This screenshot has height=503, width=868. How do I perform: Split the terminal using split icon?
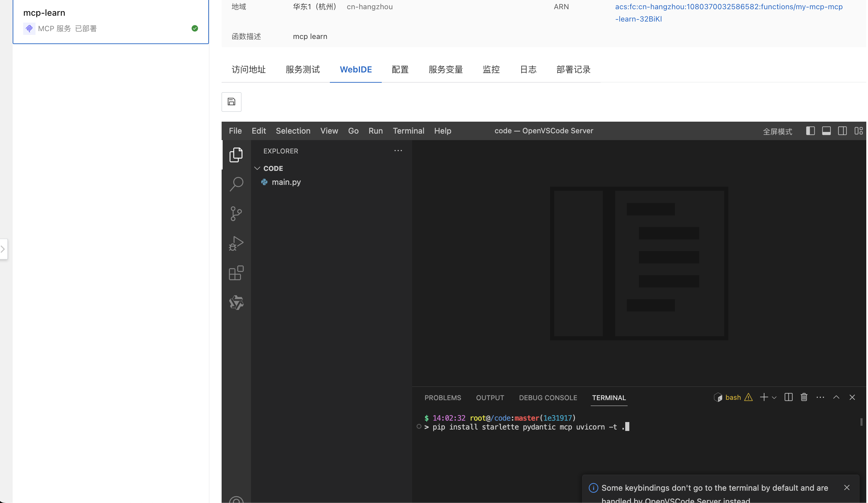pos(788,397)
